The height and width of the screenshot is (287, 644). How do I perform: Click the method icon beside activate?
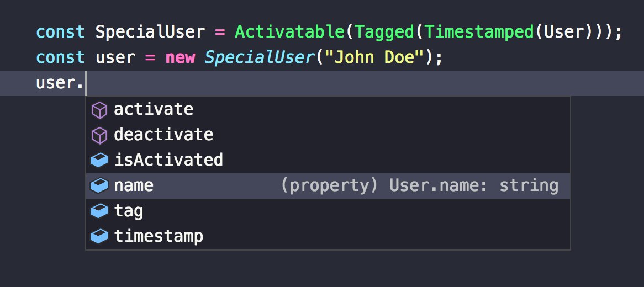point(99,109)
